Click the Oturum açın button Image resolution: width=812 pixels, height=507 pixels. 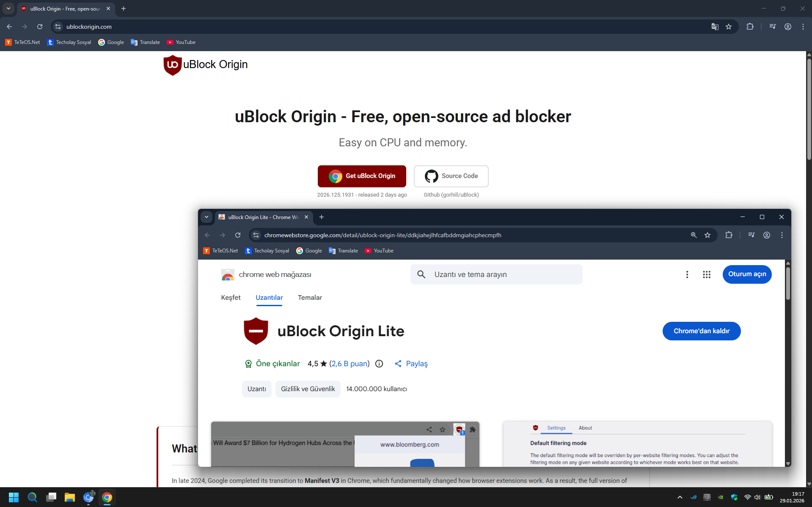[747, 274]
